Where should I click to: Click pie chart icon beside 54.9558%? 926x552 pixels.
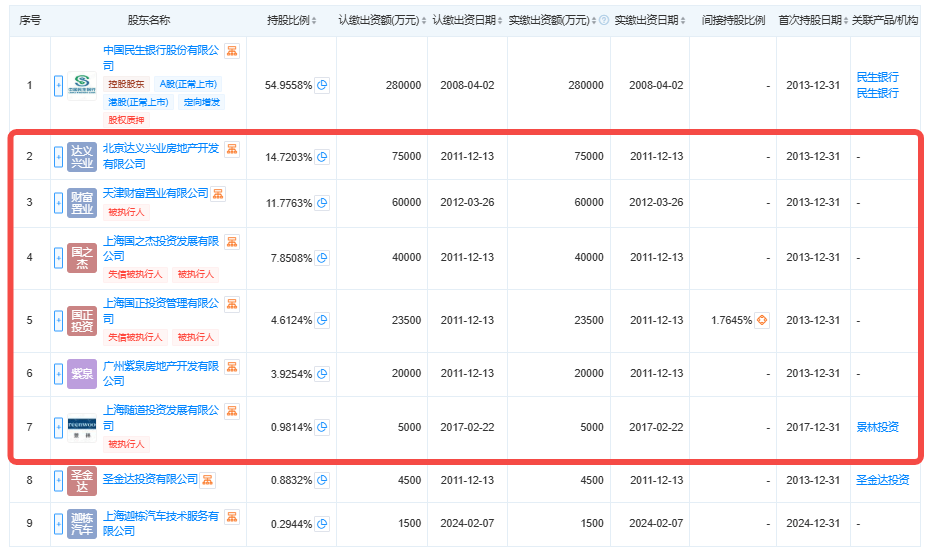click(x=322, y=86)
